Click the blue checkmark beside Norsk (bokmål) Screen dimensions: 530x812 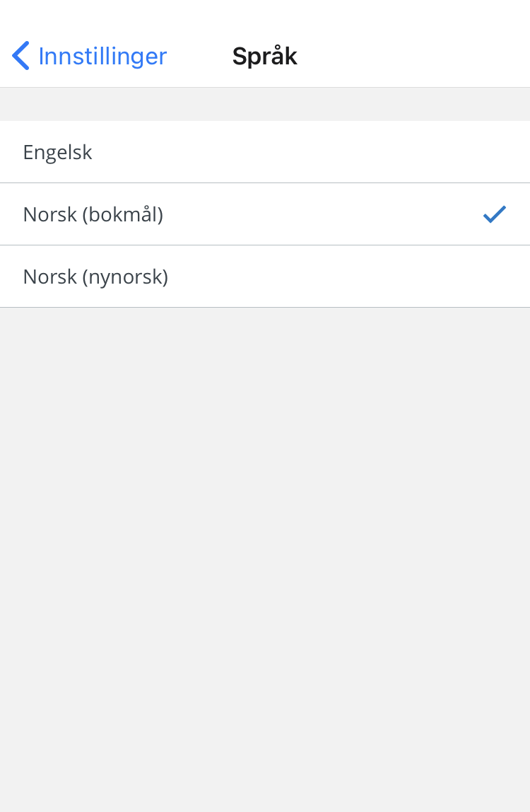pyautogui.click(x=494, y=214)
